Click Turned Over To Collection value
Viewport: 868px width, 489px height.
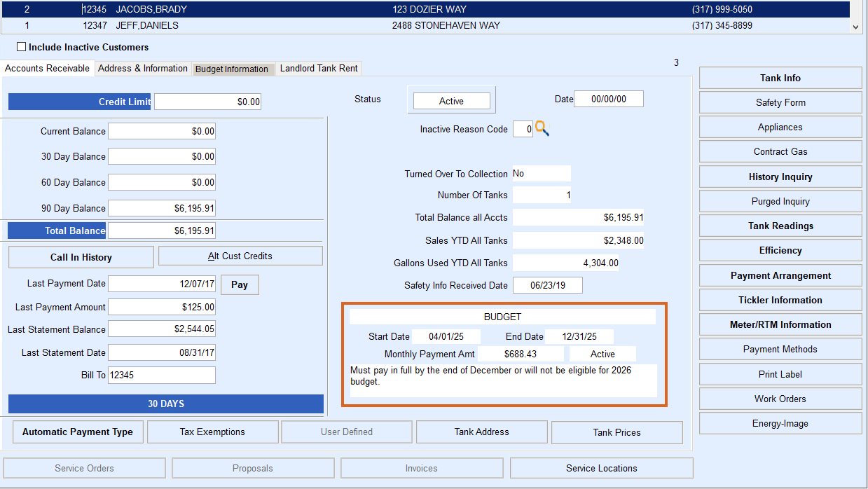(x=542, y=173)
